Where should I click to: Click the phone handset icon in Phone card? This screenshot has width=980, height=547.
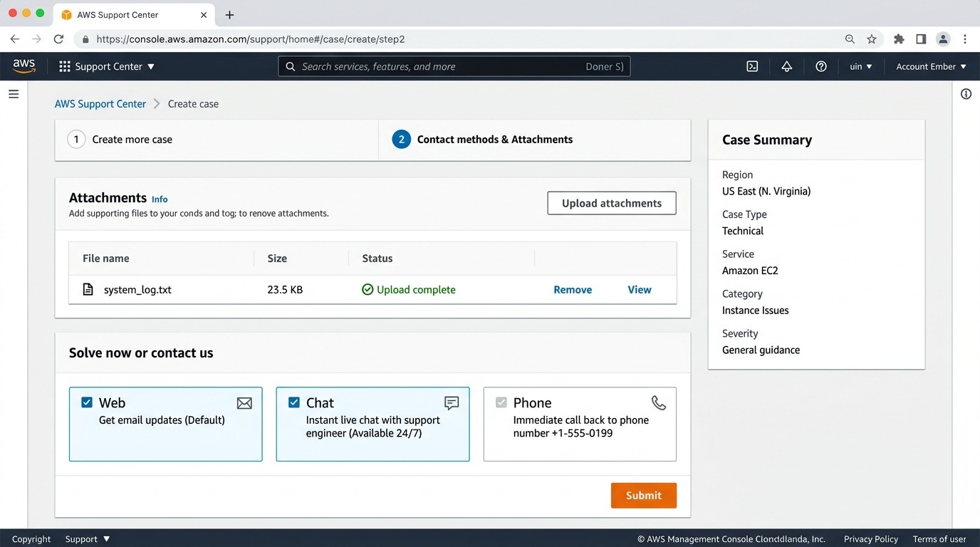point(659,403)
